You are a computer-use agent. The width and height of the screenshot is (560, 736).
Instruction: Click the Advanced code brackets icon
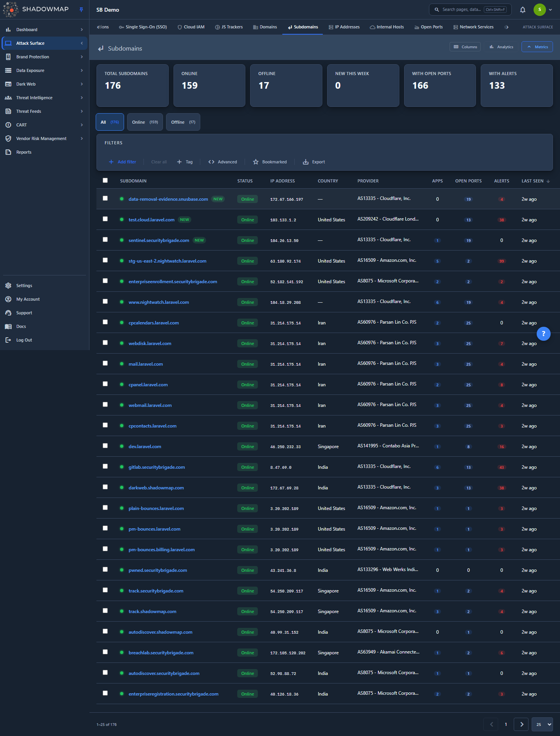[211, 162]
